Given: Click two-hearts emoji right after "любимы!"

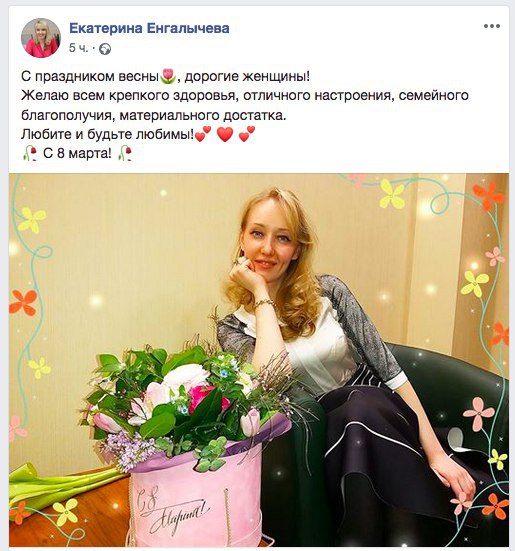Looking at the screenshot, I should [203, 134].
